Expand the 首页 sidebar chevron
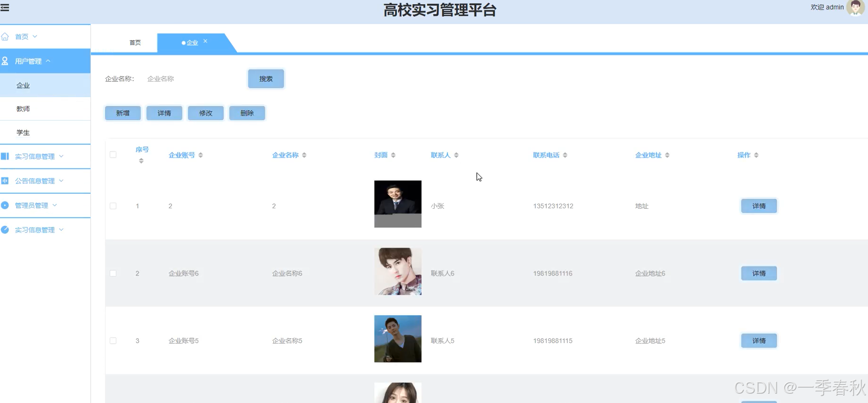 pos(35,37)
